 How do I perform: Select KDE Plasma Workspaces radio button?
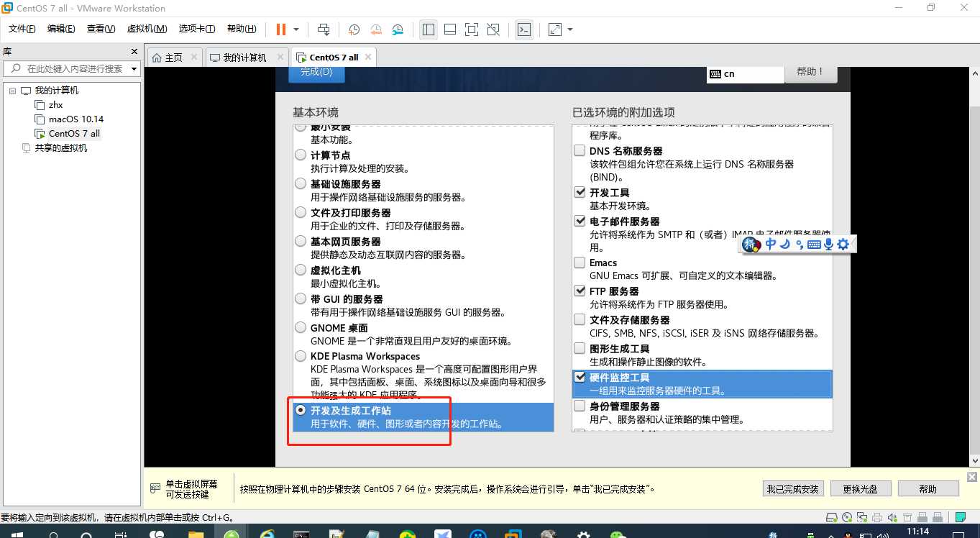(x=301, y=356)
